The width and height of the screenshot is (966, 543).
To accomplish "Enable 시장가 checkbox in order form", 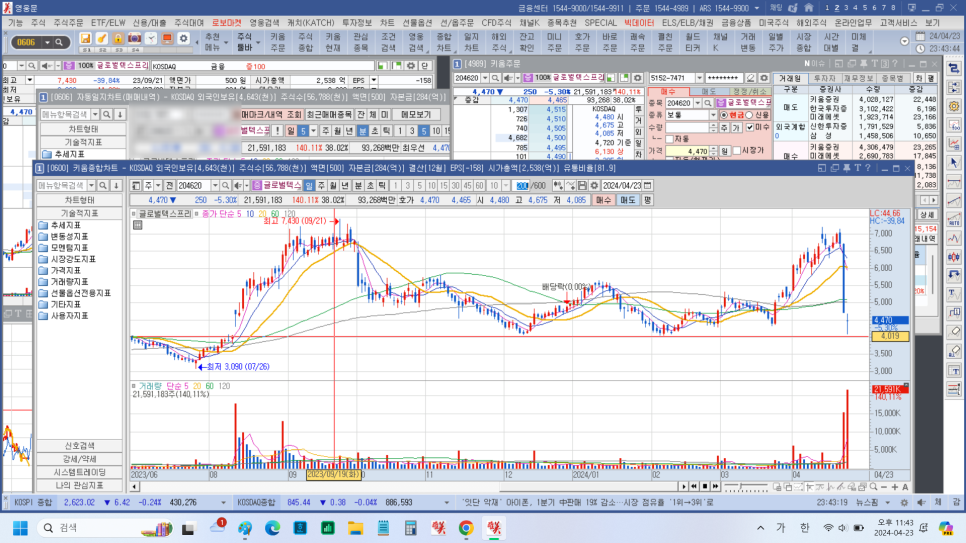I will 737,150.
